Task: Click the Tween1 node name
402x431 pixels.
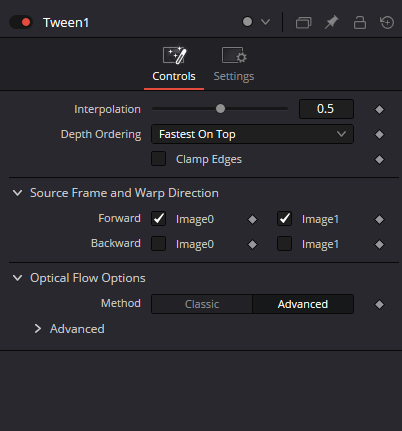Action: [66, 23]
